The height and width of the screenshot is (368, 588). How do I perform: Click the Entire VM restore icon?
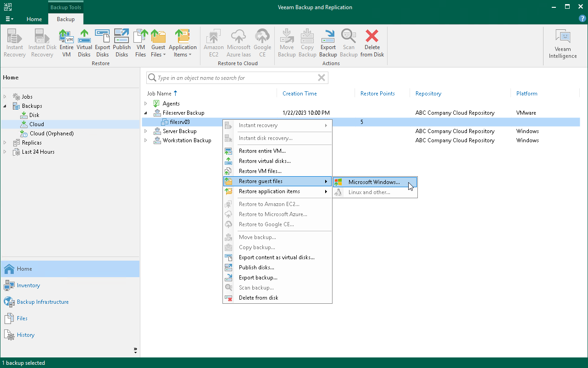coord(67,43)
